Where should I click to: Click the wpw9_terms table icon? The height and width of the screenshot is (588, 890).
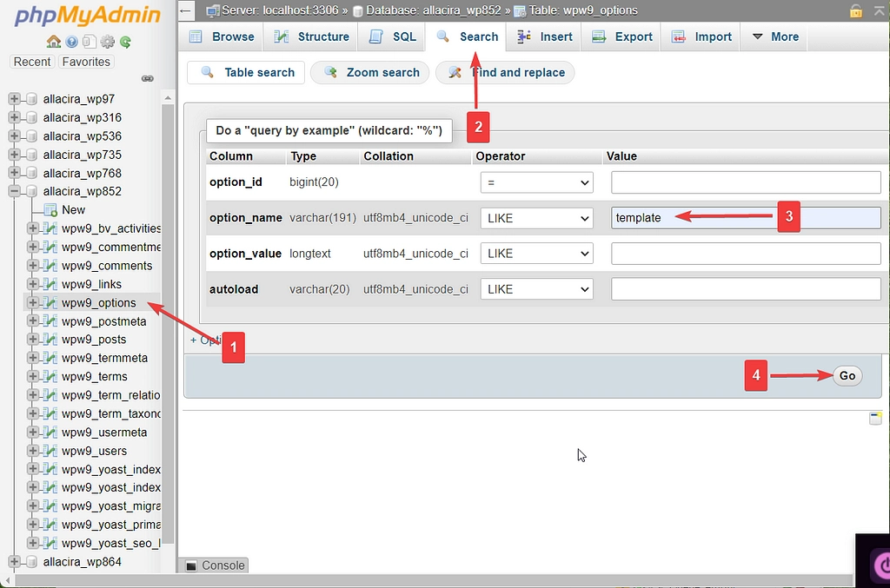click(50, 376)
